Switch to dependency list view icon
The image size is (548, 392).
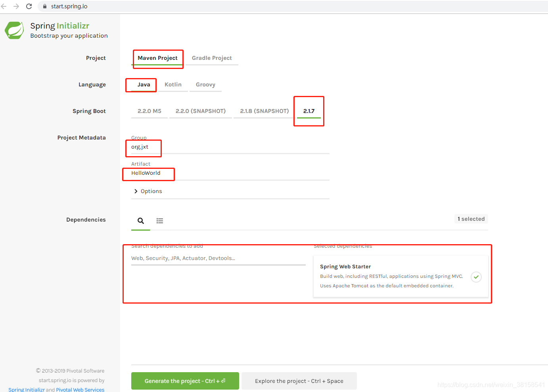point(160,221)
